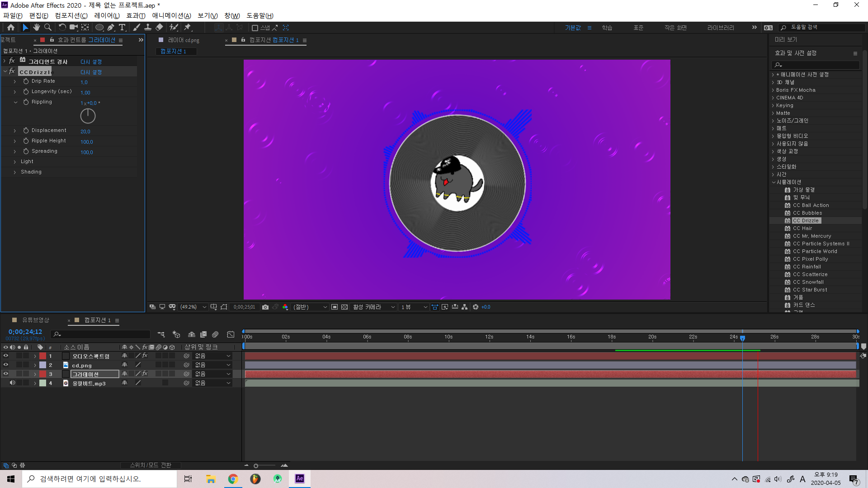The image size is (868, 488).
Task: Select the Brush tool
Action: 137,28
